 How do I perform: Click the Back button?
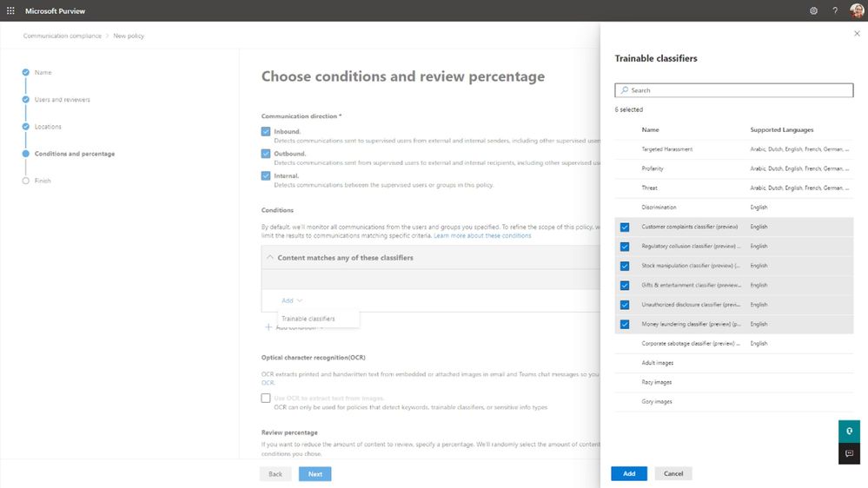(275, 474)
